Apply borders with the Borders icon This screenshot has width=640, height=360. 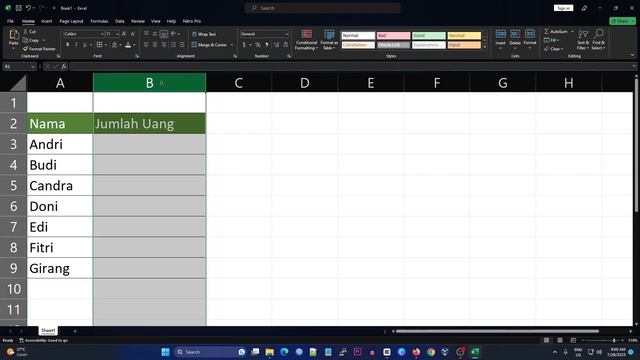click(99, 44)
